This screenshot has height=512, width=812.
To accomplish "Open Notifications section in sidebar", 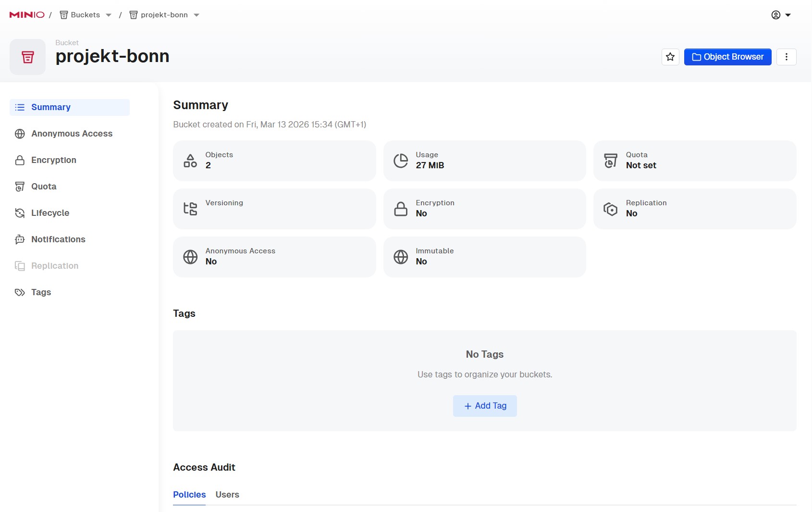I will pyautogui.click(x=58, y=239).
